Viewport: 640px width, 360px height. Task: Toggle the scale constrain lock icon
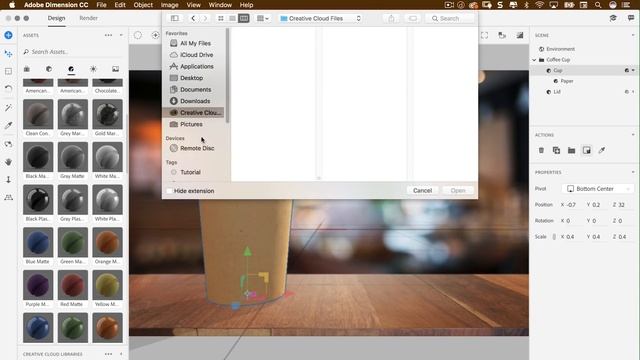[554, 237]
